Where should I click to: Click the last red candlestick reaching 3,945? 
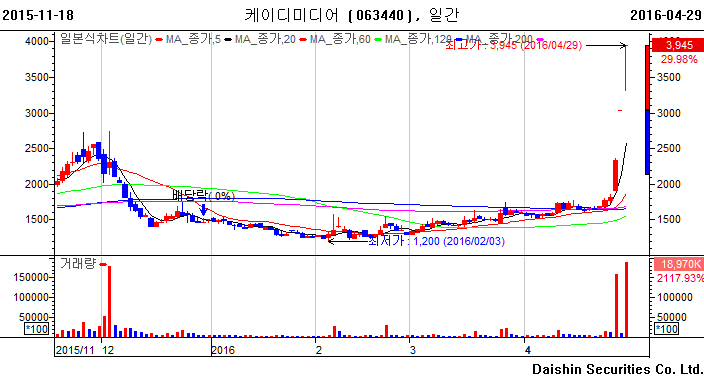(626, 68)
